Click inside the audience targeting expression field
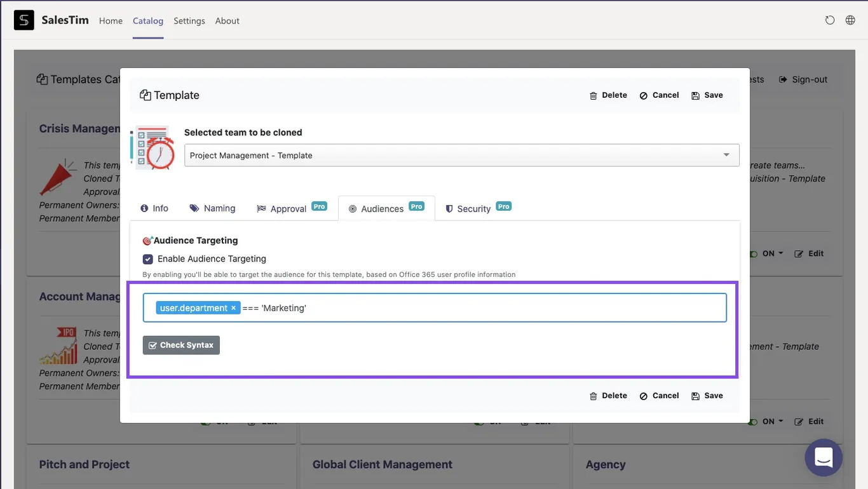868x489 pixels. click(x=435, y=308)
